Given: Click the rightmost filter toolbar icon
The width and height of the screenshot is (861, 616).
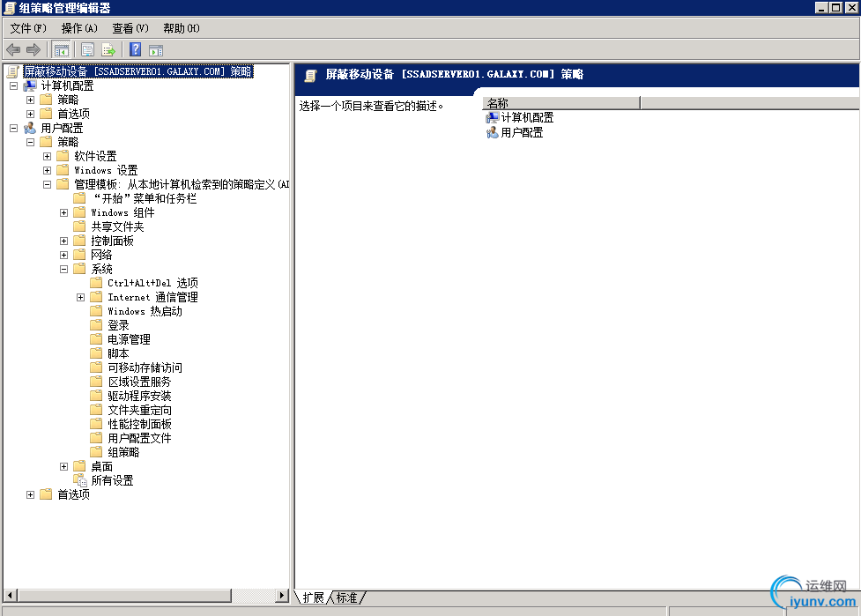Looking at the screenshot, I should [x=156, y=49].
